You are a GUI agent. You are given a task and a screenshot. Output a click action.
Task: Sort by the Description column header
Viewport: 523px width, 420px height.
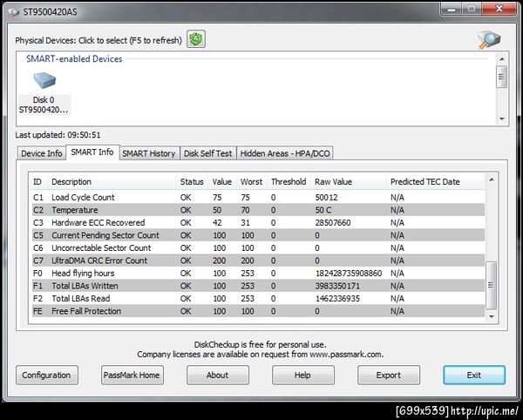click(112, 181)
